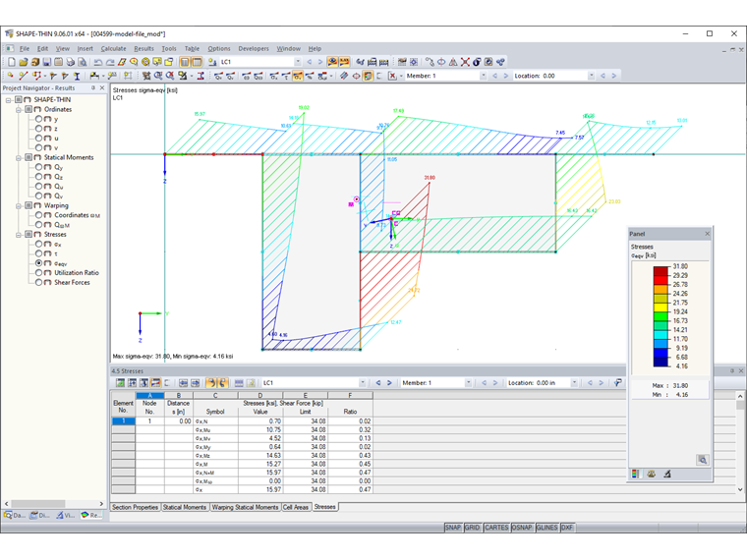Toggle the Stresses group checkbox in navigator
The height and width of the screenshot is (560, 747).
tap(29, 234)
